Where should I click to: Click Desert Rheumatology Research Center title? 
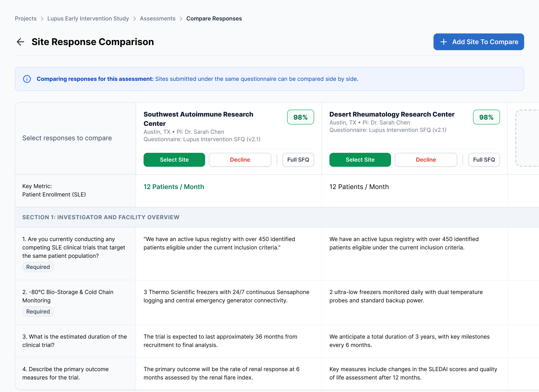(392, 114)
